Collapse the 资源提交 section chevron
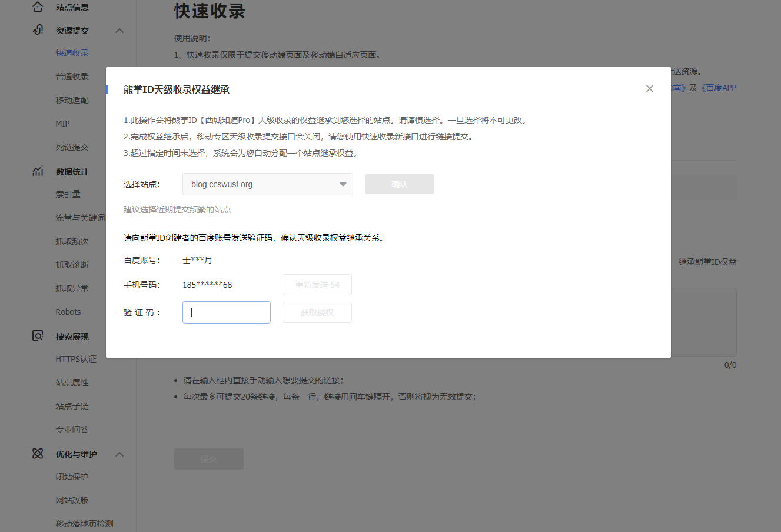Viewport: 781px width, 532px height. (119, 31)
